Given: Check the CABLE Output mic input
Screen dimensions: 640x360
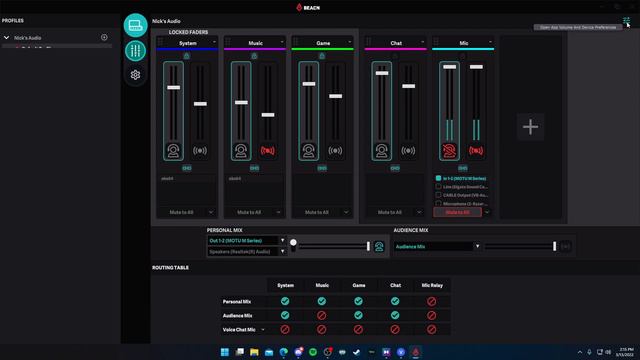Looking at the screenshot, I should [438, 195].
